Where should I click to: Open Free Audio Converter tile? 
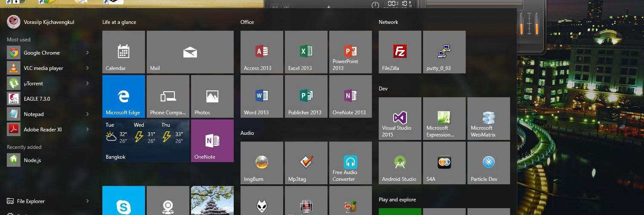tap(351, 163)
